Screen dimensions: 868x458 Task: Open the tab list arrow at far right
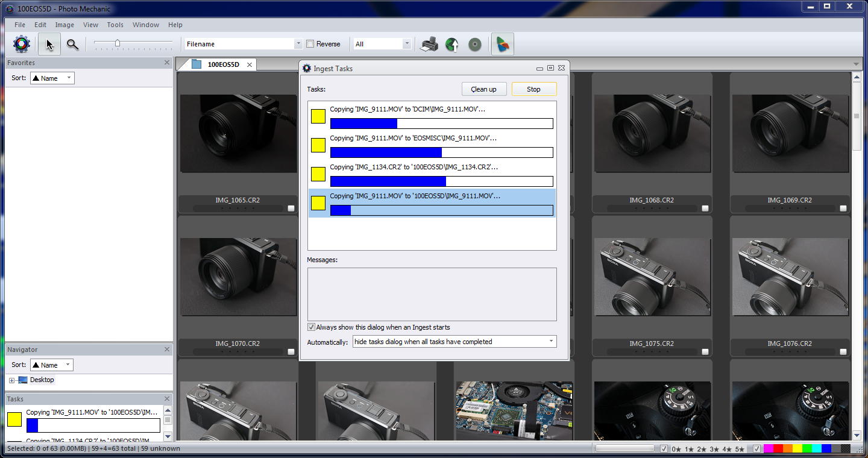(x=857, y=64)
